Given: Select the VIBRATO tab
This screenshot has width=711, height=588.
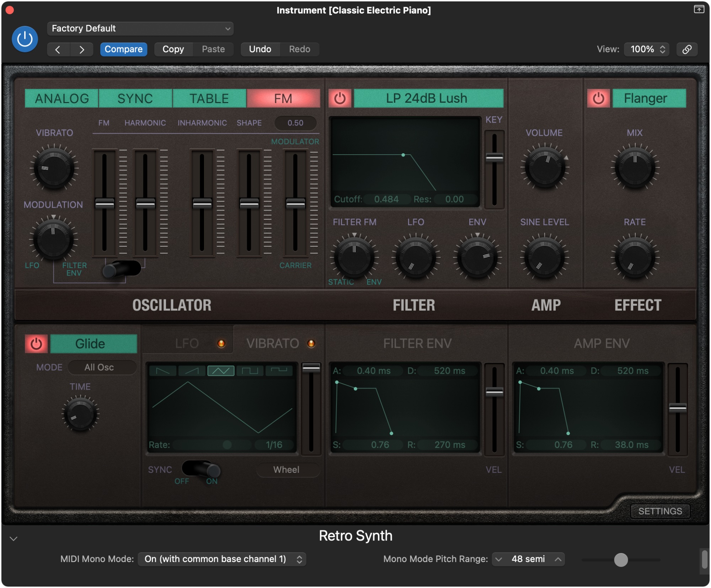Looking at the screenshot, I should coord(273,343).
